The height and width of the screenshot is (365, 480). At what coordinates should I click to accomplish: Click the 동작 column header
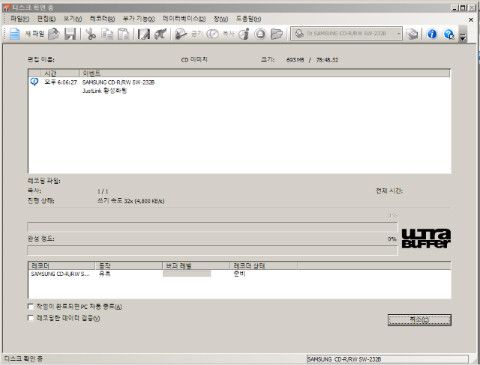click(x=129, y=266)
